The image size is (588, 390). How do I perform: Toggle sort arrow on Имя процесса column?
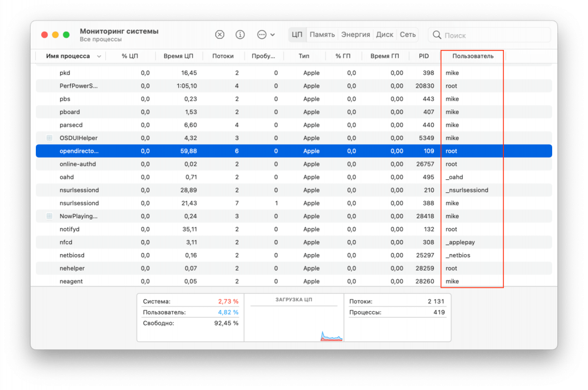pyautogui.click(x=99, y=56)
